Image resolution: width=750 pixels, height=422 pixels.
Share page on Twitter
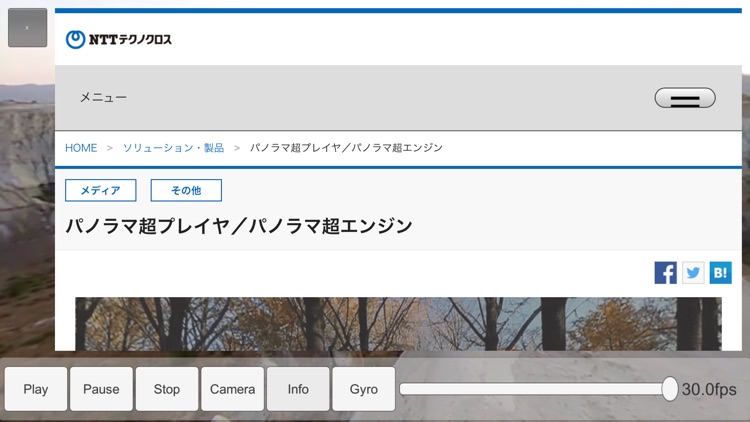coord(693,273)
